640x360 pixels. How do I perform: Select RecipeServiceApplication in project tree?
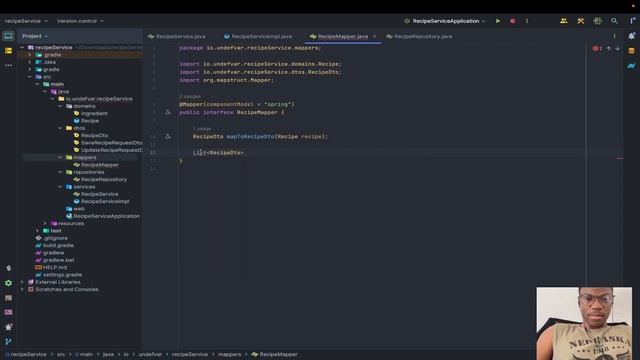pos(103,216)
